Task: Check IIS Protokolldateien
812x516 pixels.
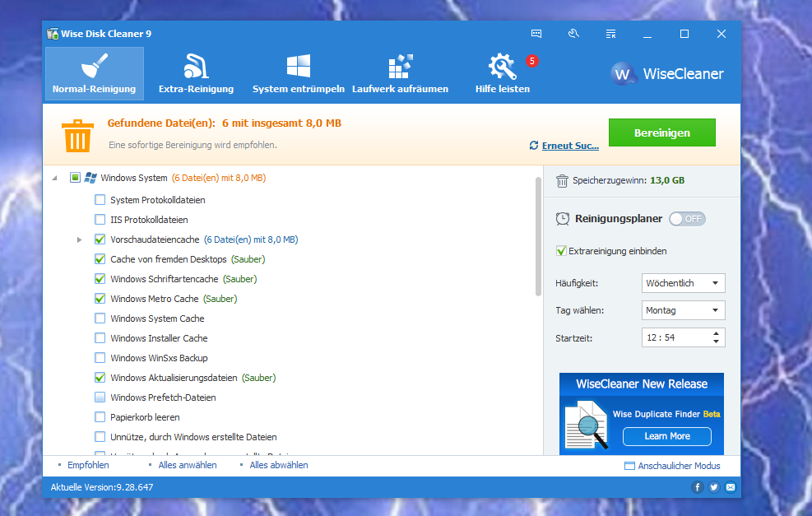Action: (x=100, y=220)
